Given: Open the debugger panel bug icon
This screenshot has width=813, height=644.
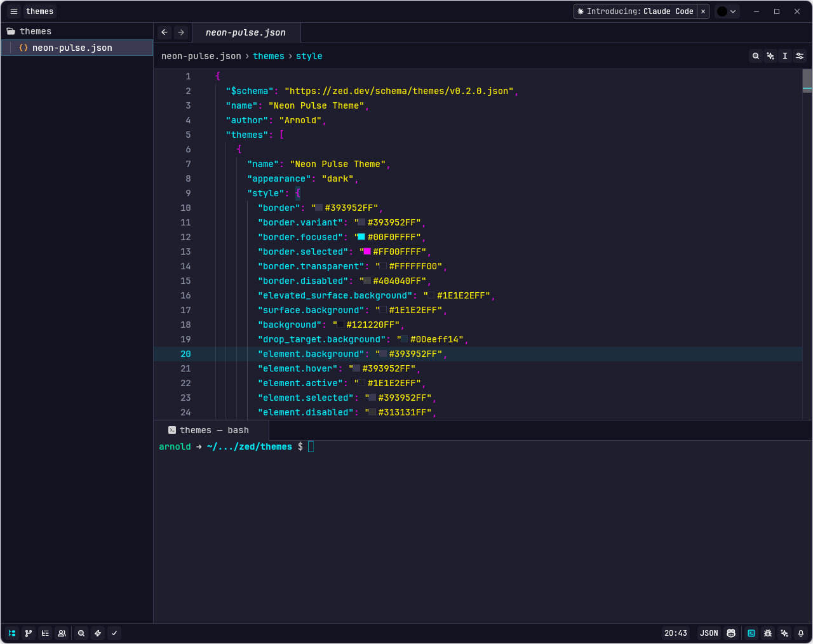Looking at the screenshot, I should [768, 633].
